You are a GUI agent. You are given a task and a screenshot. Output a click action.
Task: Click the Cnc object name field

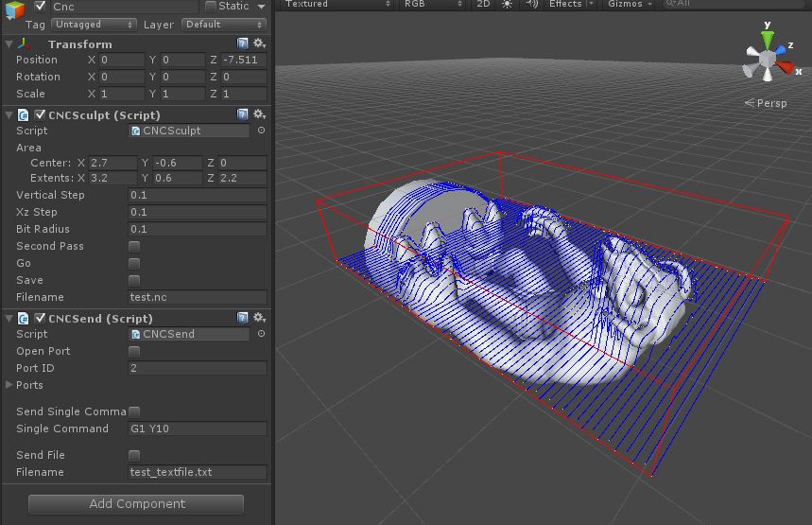click(x=124, y=7)
